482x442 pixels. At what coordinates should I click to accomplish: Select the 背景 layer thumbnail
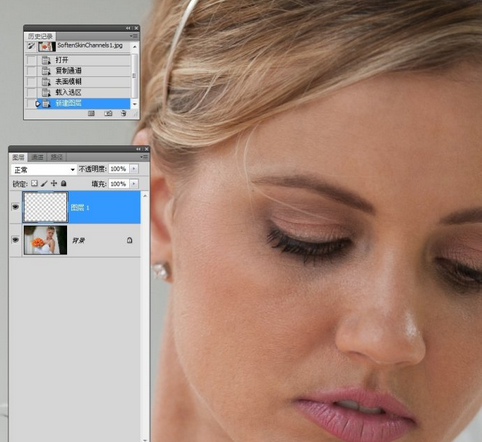(45, 240)
